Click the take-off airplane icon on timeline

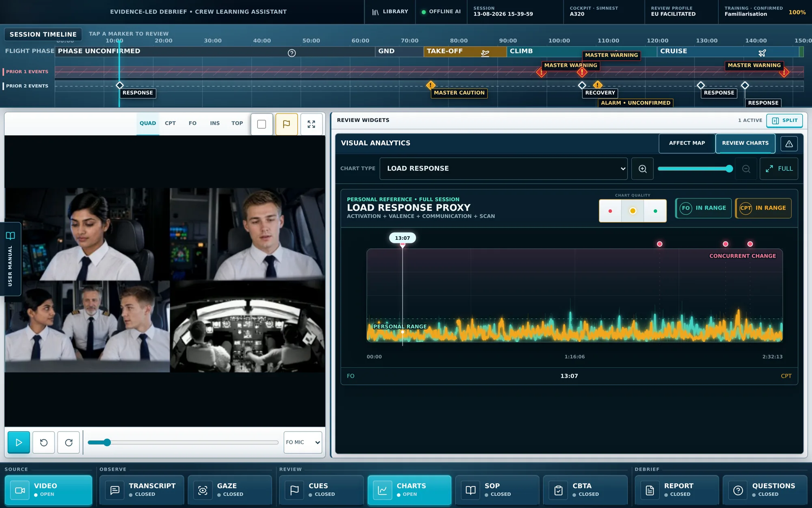(x=485, y=53)
